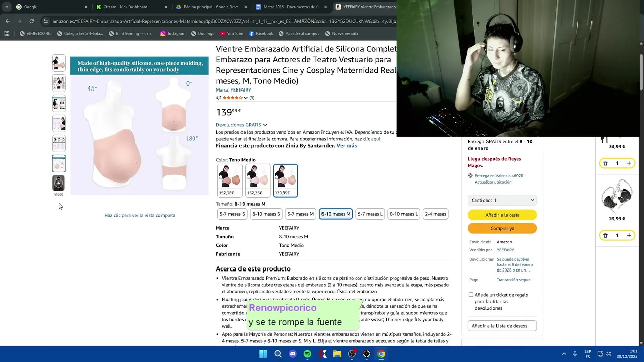Image resolution: width=644 pixels, height=362 pixels.
Task: Open the eJMF: ESO 4to bookmark
Action: [35, 34]
